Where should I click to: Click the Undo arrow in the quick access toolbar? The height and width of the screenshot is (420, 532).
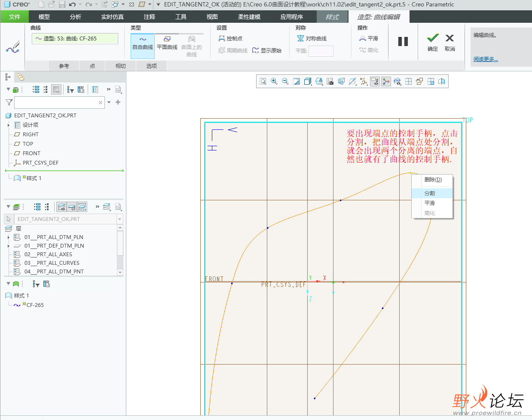72,5
